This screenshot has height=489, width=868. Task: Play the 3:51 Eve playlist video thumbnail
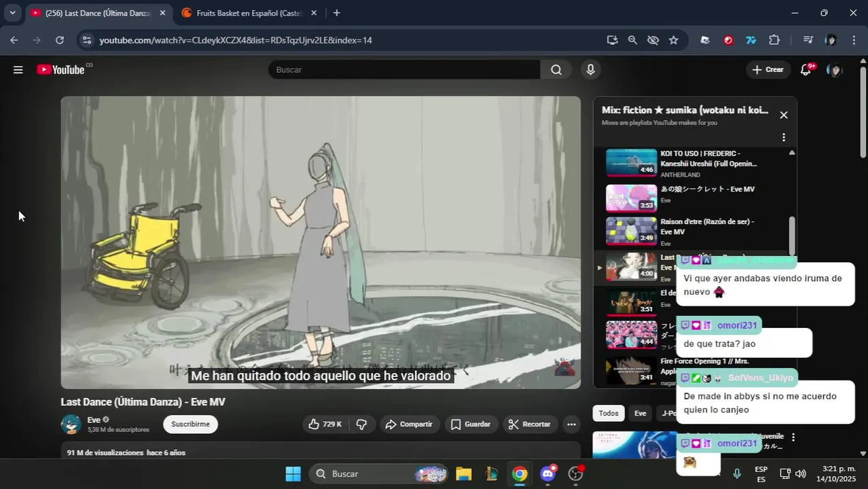632,302
